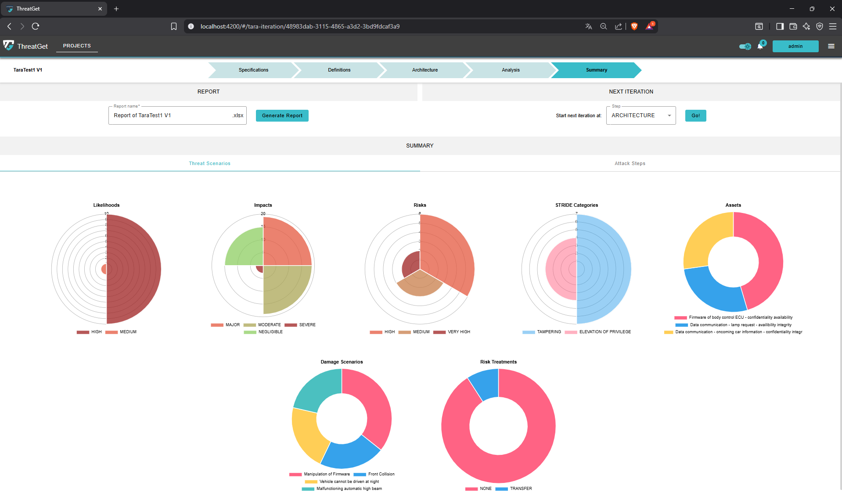This screenshot has width=842, height=504.
Task: Open the PROJECTS menu item
Action: click(x=77, y=46)
